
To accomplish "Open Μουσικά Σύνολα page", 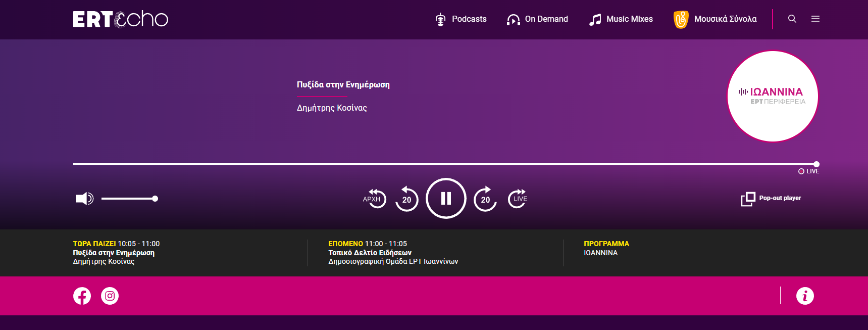I will point(715,19).
